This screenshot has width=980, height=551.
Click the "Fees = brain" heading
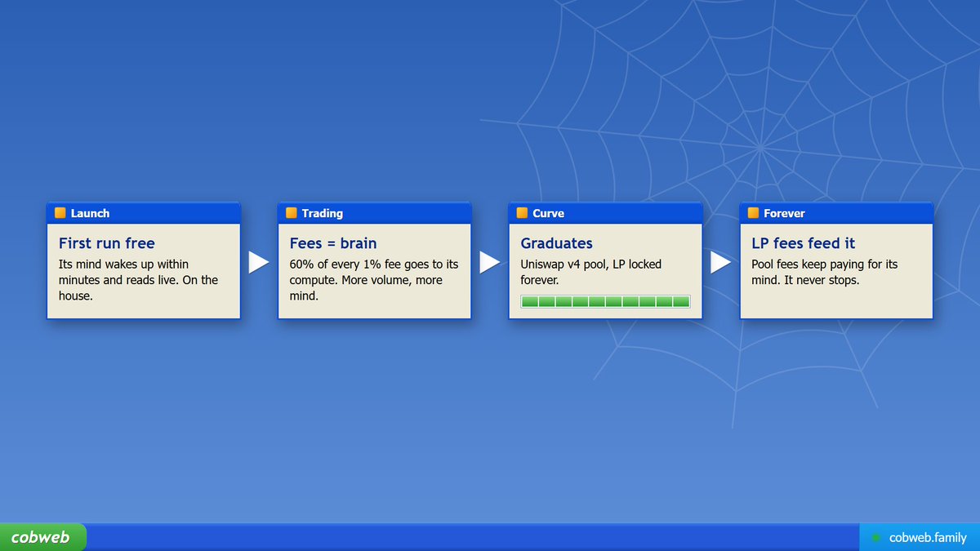[333, 243]
